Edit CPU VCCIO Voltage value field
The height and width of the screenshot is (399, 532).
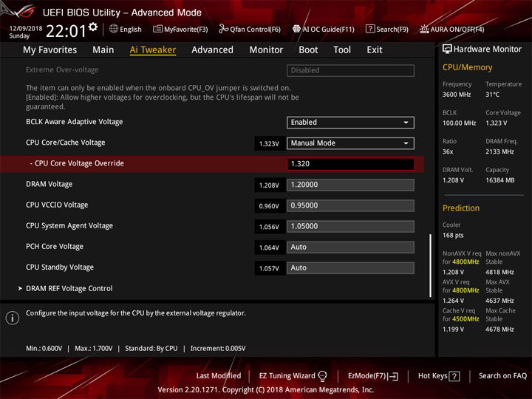[350, 205]
